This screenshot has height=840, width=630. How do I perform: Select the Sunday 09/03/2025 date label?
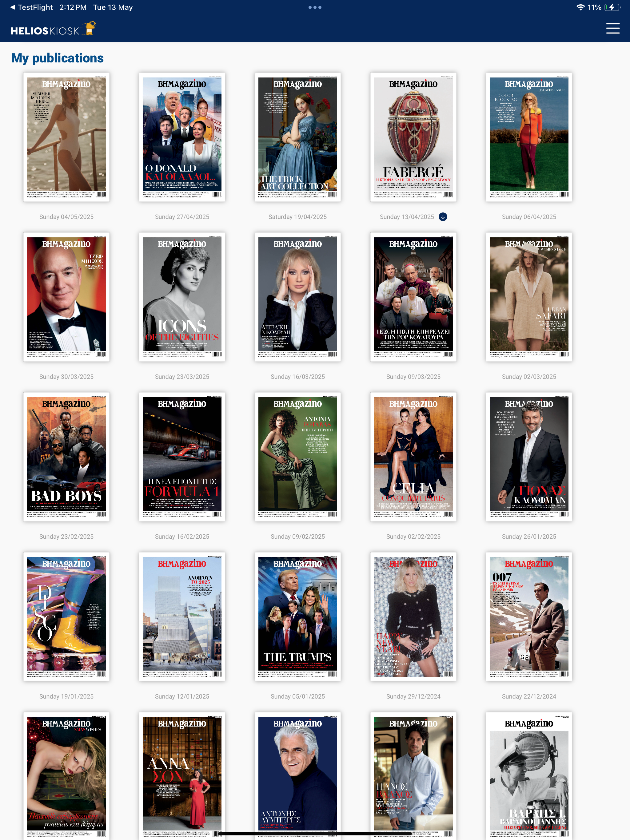413,377
